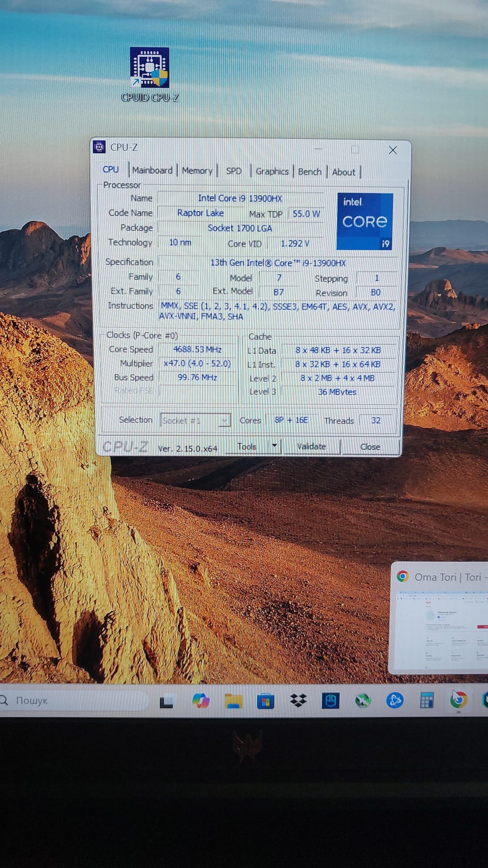The width and height of the screenshot is (488, 868).
Task: Click the Max TDP value 55.0 W
Action: coord(306,214)
